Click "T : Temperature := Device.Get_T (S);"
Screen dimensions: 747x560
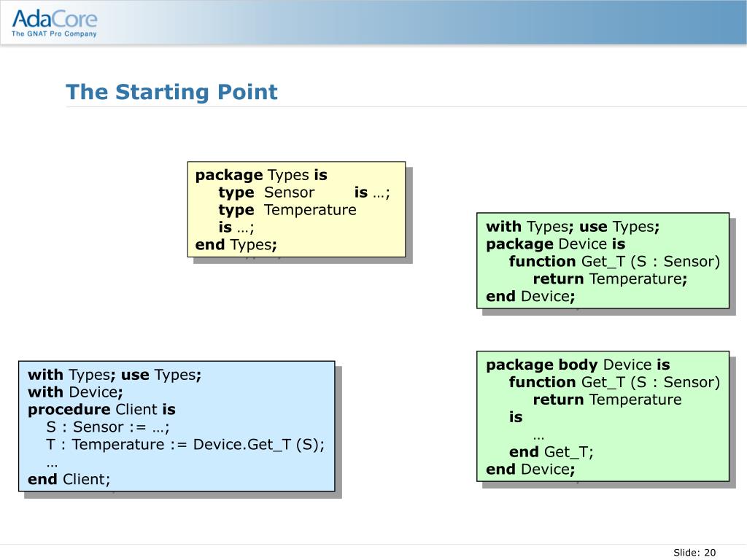[185, 445]
